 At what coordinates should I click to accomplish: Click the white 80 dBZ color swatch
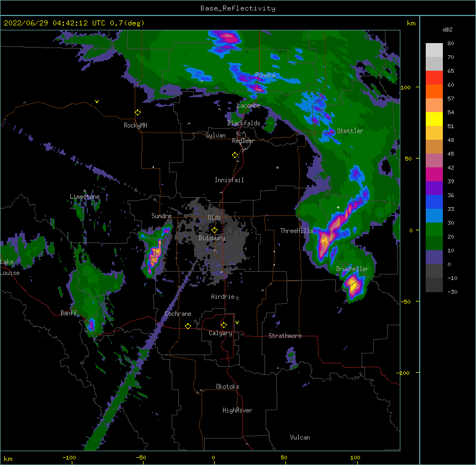(434, 50)
